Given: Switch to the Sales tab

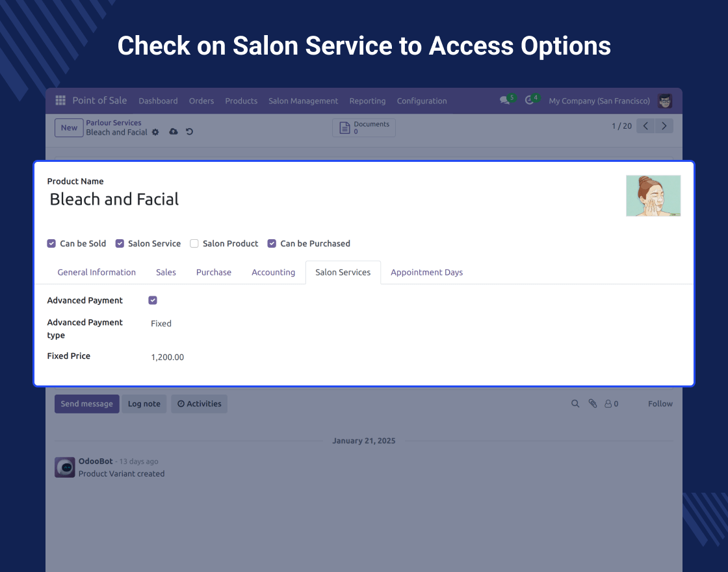Looking at the screenshot, I should (x=166, y=272).
